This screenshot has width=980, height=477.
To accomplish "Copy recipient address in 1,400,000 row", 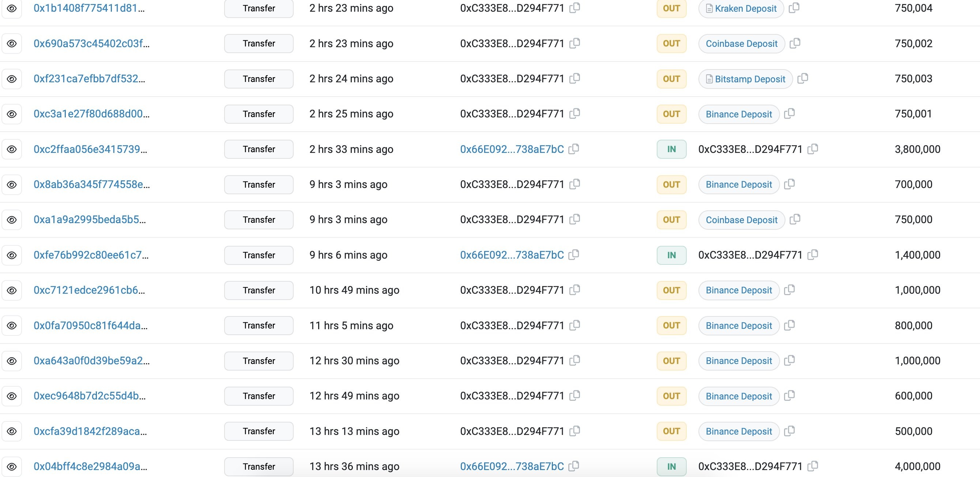I will point(813,255).
